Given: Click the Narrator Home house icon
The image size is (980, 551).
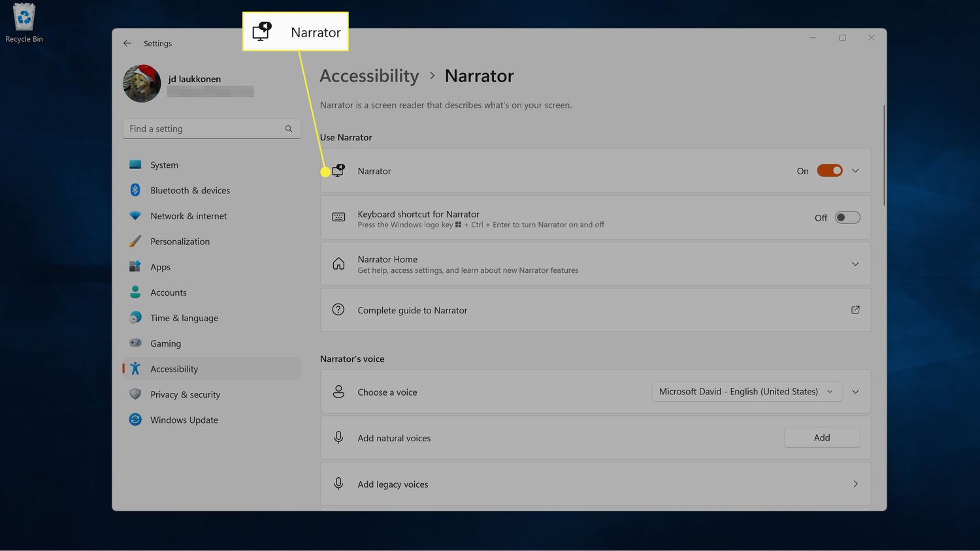Looking at the screenshot, I should pyautogui.click(x=338, y=264).
